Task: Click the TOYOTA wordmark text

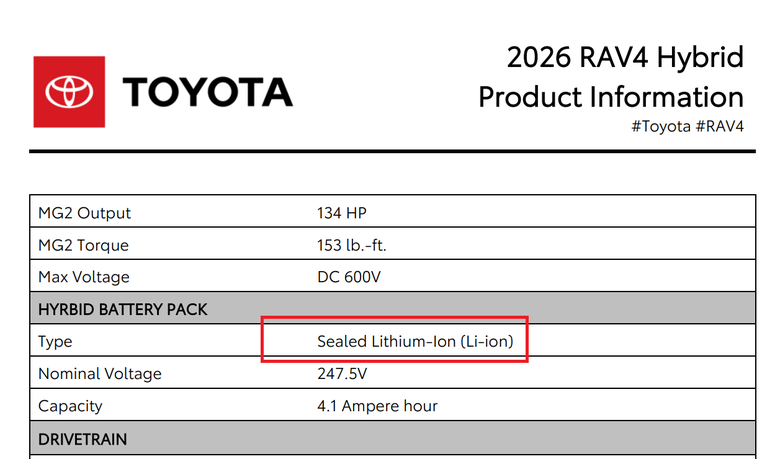Action: tap(208, 92)
